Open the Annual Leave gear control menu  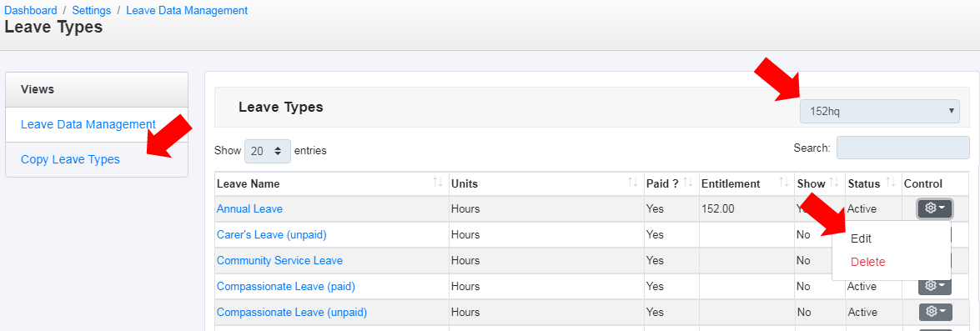pos(934,208)
